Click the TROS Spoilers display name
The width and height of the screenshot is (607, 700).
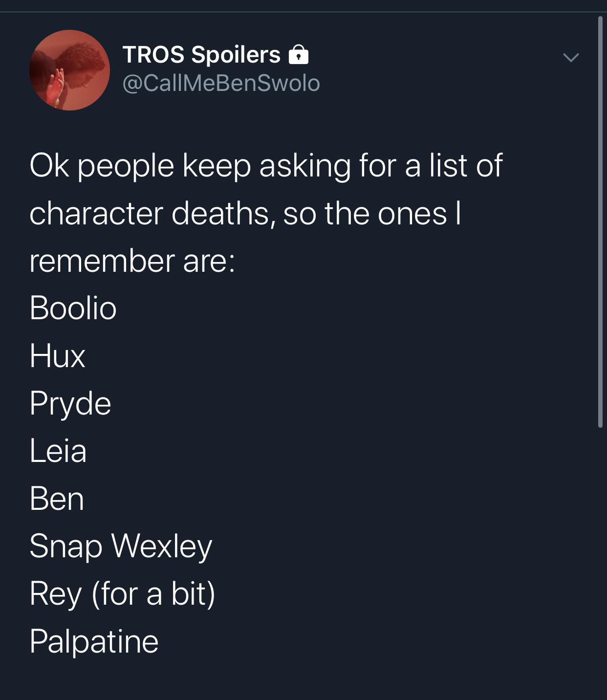tap(201, 54)
